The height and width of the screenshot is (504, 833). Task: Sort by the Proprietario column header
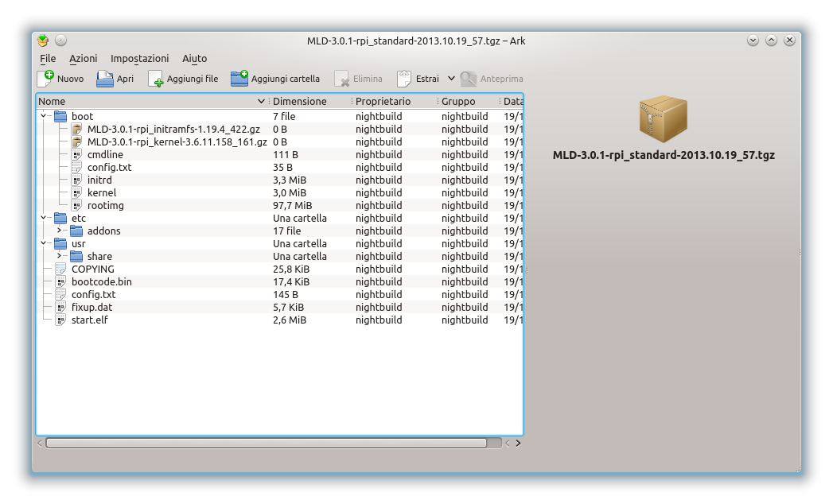[x=394, y=102]
